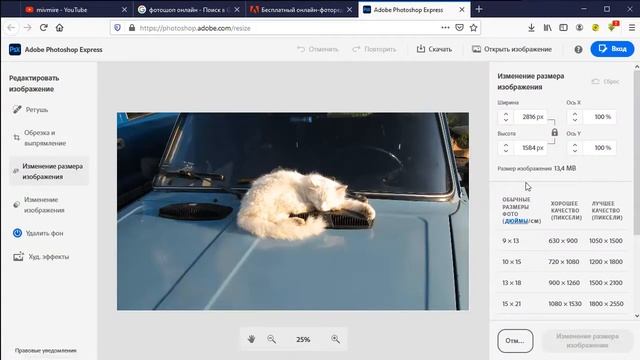Open Худ. эффекты art effects
This screenshot has height=360, width=640.
41,257
